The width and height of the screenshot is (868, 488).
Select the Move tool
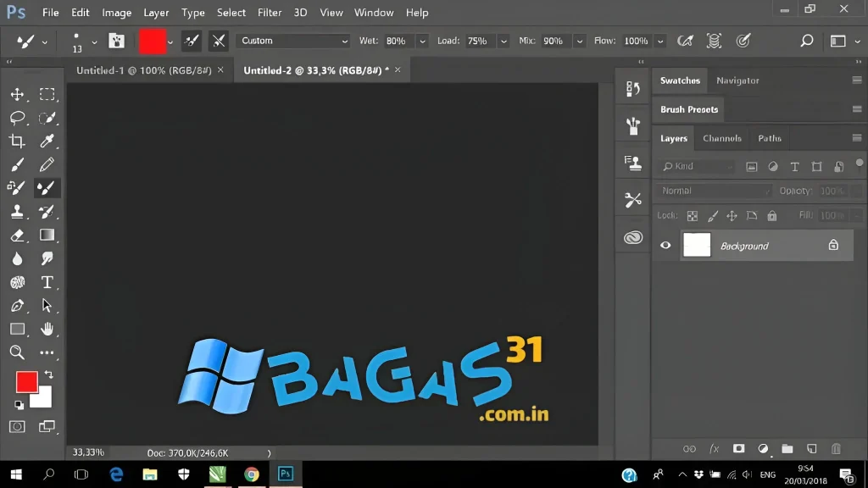17,94
